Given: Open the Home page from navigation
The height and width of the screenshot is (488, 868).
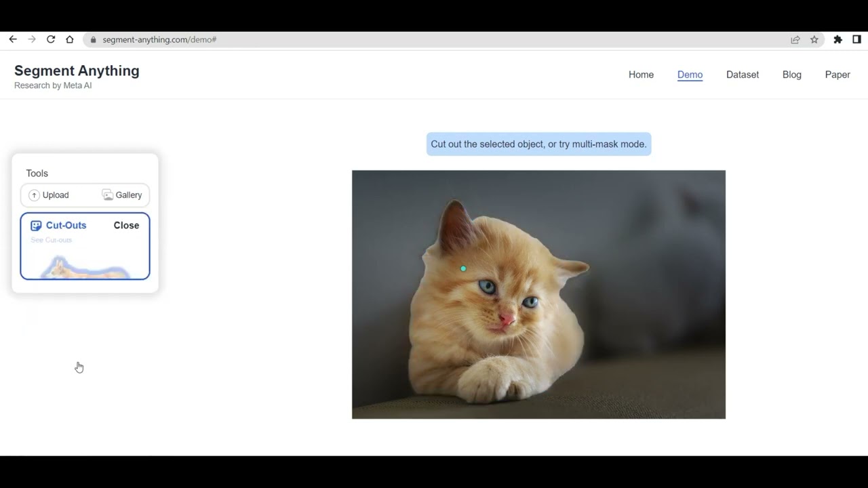Looking at the screenshot, I should (641, 75).
